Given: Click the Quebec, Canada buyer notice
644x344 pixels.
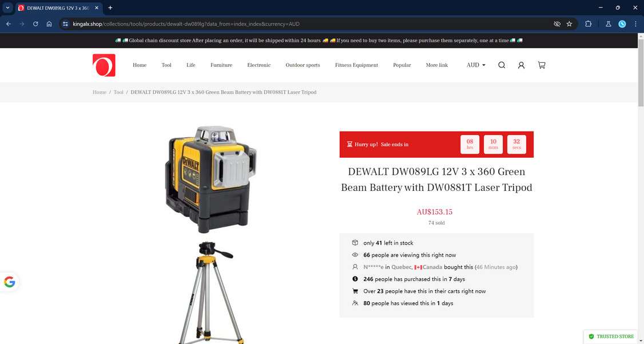Looking at the screenshot, I should 440,267.
